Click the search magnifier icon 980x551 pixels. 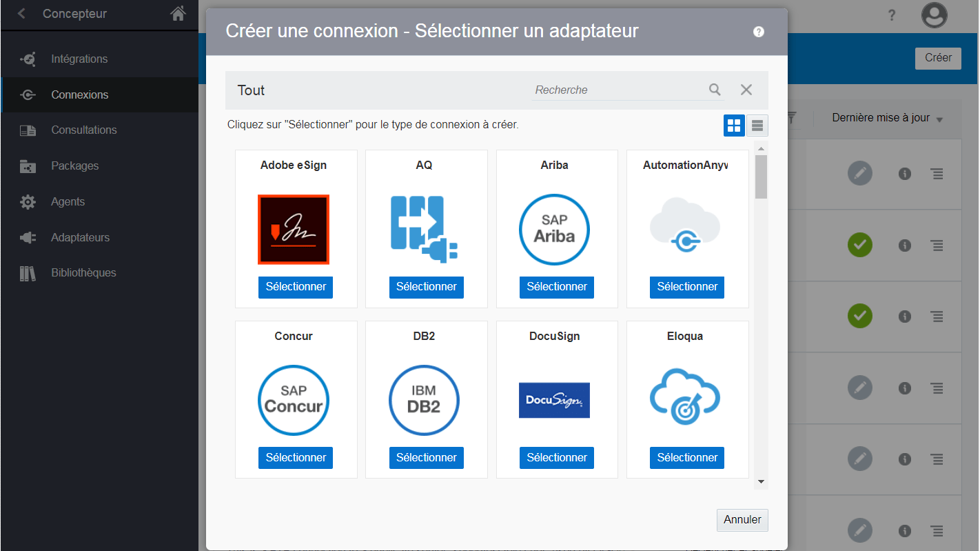[x=715, y=90]
